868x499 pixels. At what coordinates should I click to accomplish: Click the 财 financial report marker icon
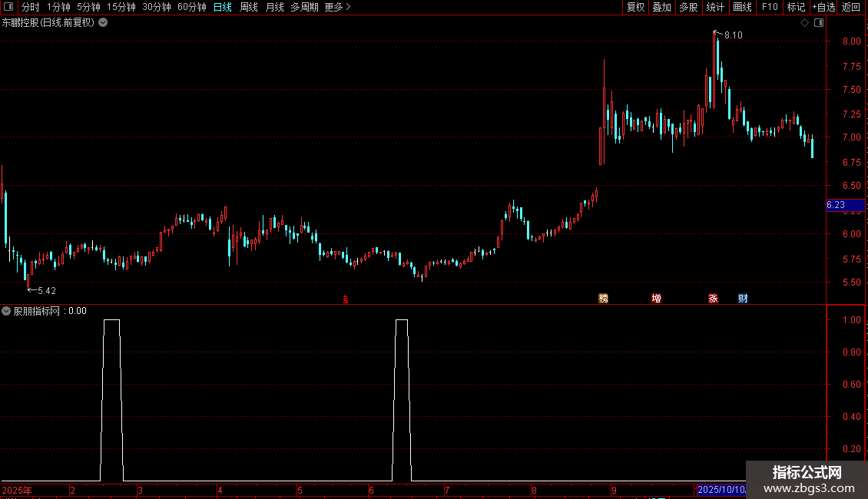pyautogui.click(x=743, y=299)
